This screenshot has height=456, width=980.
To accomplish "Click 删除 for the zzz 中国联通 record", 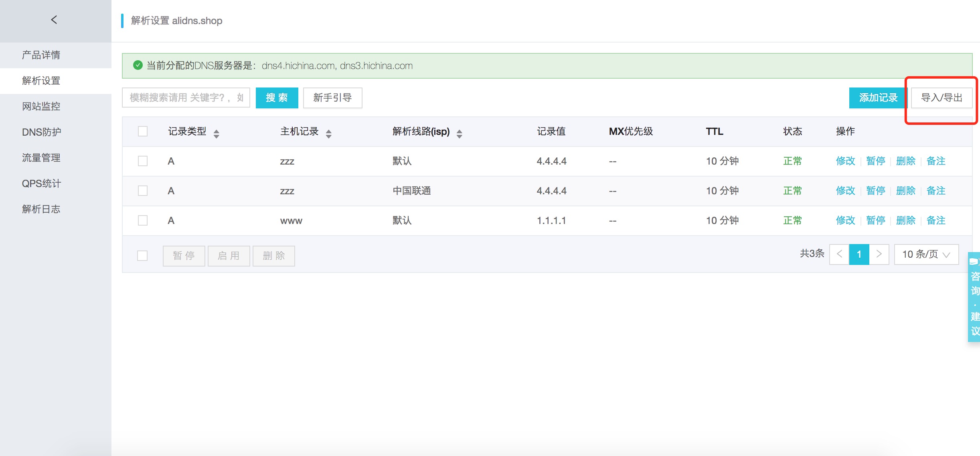I will (906, 191).
